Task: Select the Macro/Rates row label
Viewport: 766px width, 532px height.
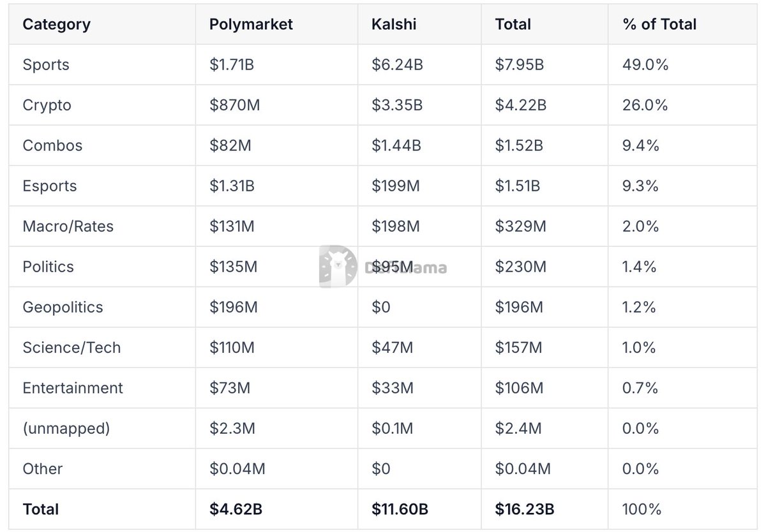Action: pyautogui.click(x=68, y=226)
